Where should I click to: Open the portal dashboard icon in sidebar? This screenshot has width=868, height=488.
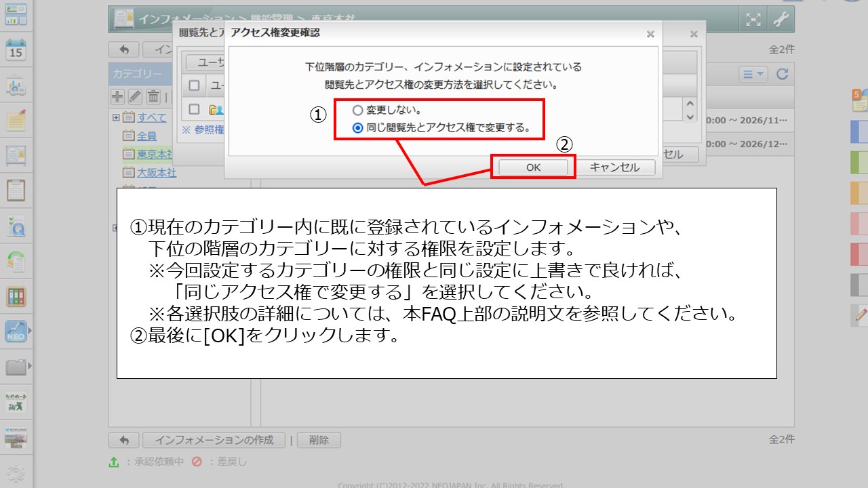(x=16, y=14)
